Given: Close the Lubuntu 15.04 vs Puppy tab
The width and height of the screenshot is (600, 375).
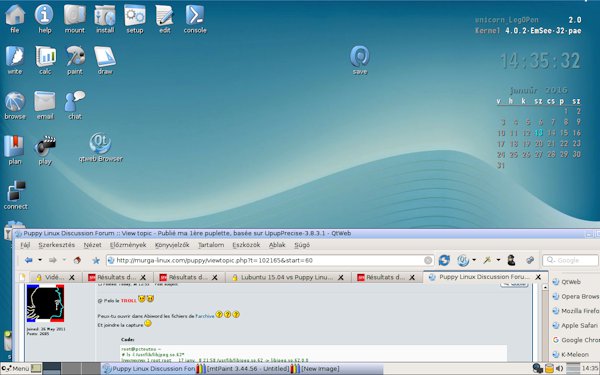Looking at the screenshot, I should point(341,277).
